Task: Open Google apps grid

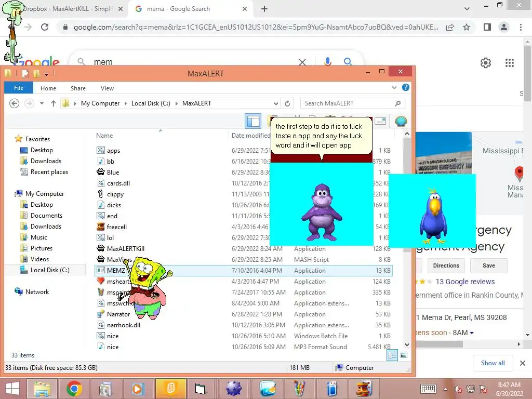Action: [510, 63]
